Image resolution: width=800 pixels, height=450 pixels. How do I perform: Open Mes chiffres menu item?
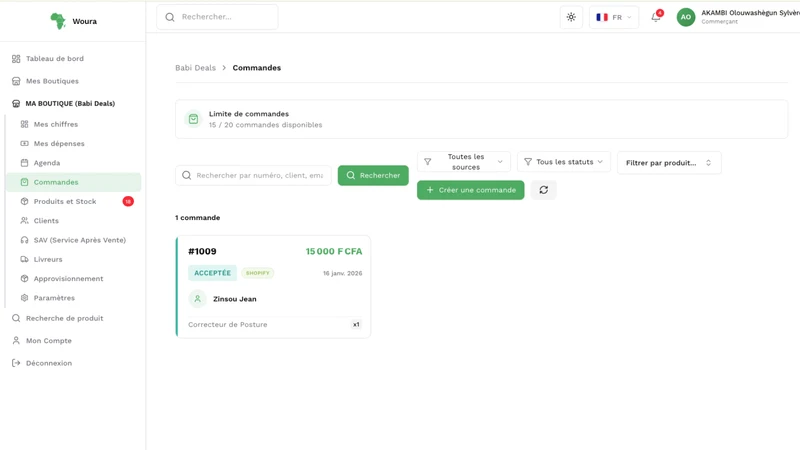tap(56, 124)
